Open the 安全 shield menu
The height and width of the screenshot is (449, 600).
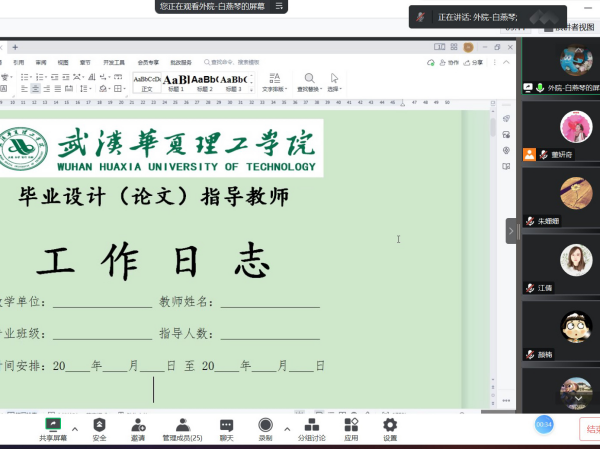pyautogui.click(x=99, y=430)
